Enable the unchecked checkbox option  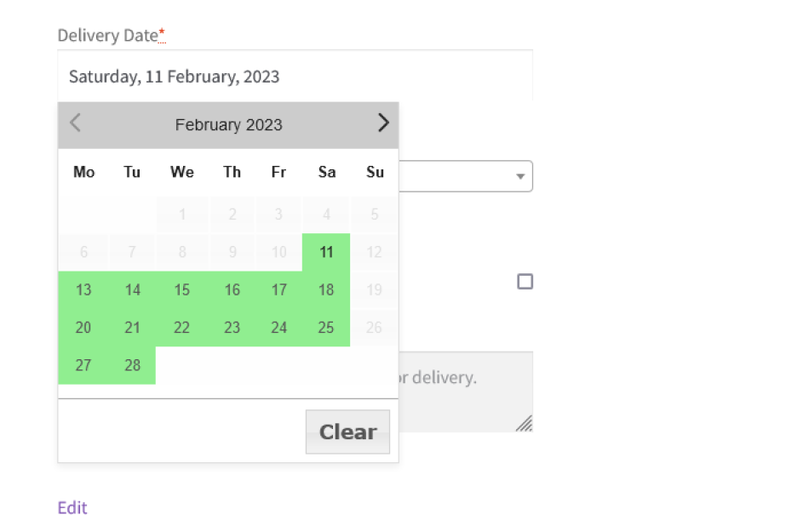[525, 282]
